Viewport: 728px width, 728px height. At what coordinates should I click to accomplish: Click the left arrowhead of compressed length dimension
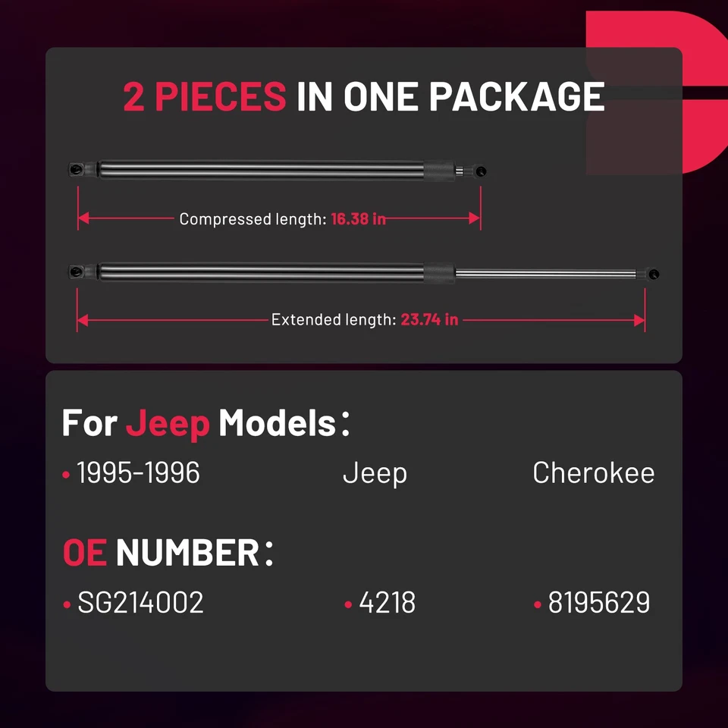[83, 218]
